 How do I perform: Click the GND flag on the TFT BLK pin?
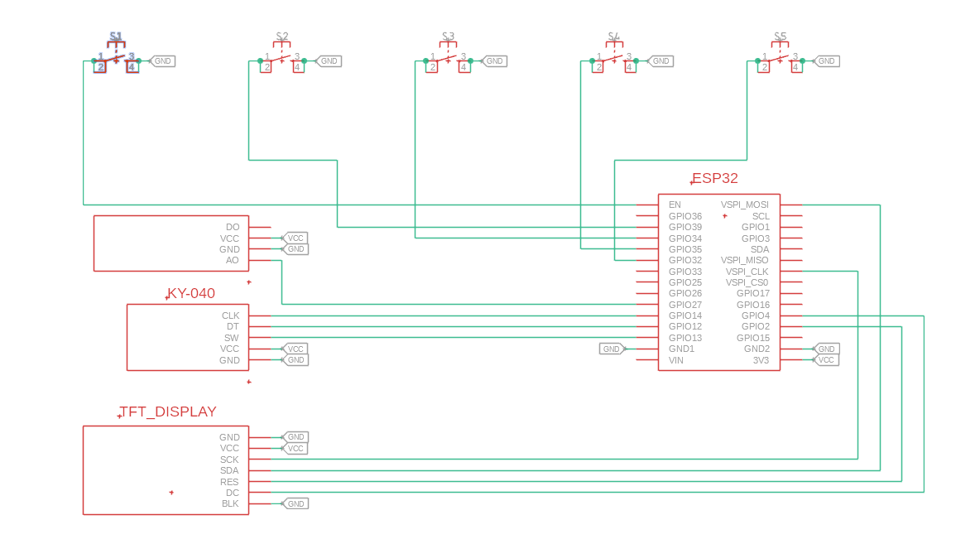(295, 504)
